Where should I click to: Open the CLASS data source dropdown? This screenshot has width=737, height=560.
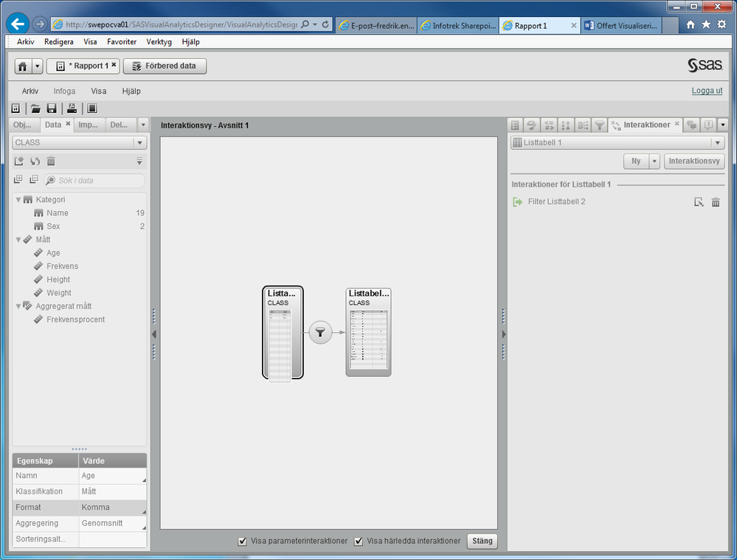pyautogui.click(x=139, y=143)
